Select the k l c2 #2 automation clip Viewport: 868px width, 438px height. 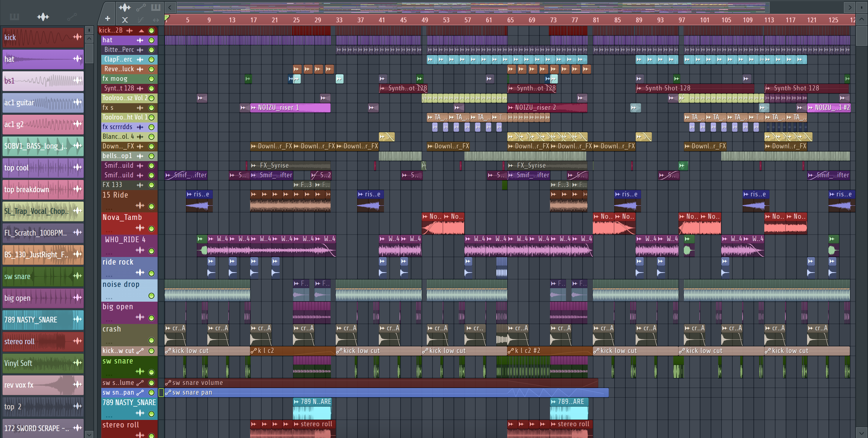[x=550, y=351]
